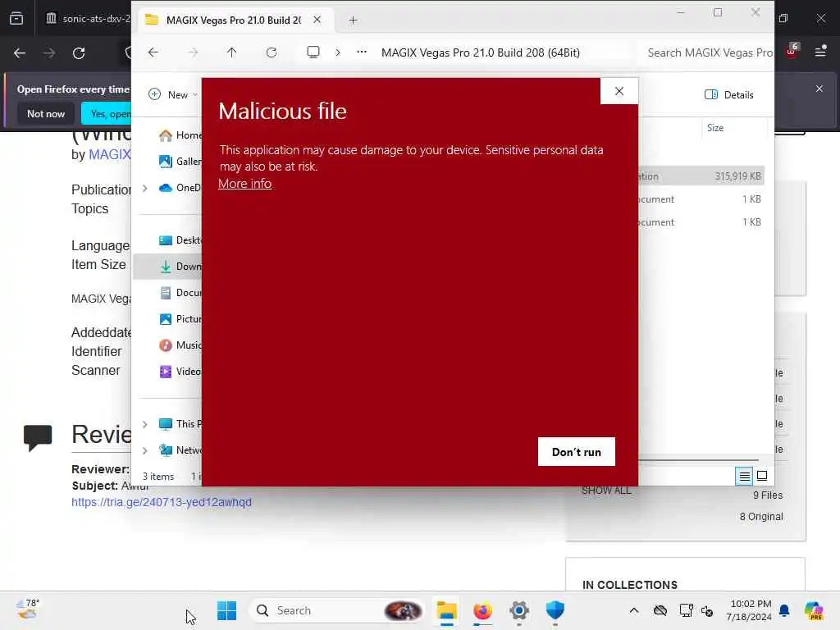This screenshot has width=840, height=630.
Task: Open the clock showing 10:02 PM
Action: (749, 610)
